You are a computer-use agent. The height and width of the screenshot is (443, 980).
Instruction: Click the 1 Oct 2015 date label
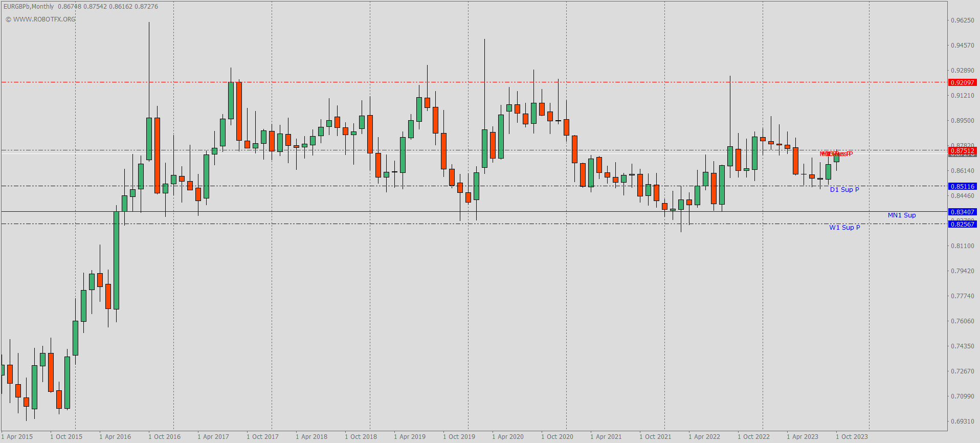[66, 437]
